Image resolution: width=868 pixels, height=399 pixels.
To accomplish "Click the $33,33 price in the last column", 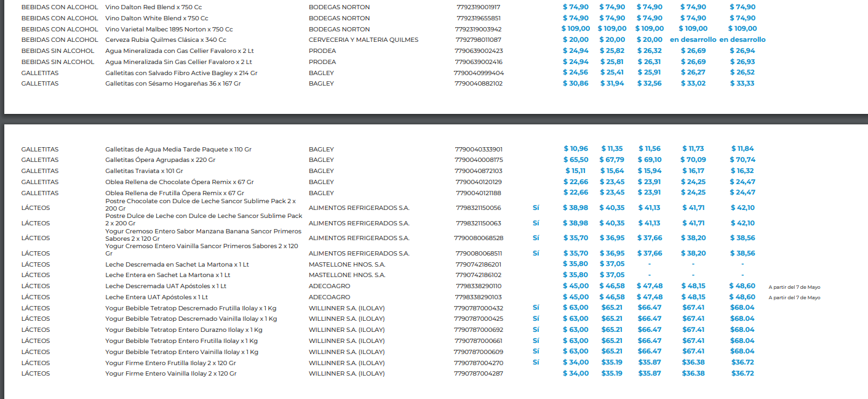I will pos(742,83).
